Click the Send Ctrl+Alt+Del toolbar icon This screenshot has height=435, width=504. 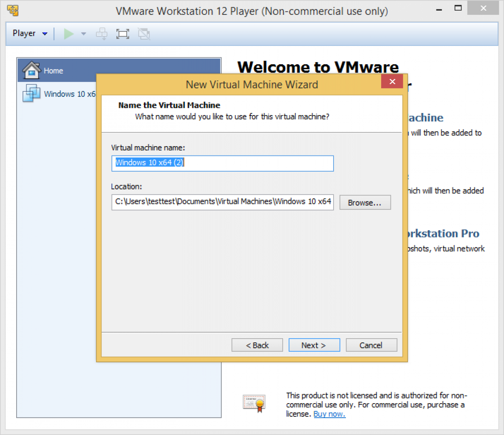pos(102,34)
